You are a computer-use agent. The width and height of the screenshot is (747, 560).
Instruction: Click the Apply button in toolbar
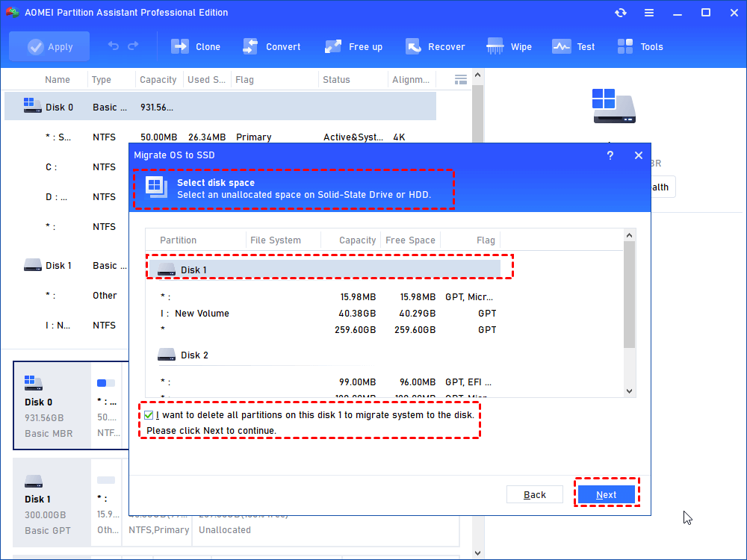click(49, 46)
